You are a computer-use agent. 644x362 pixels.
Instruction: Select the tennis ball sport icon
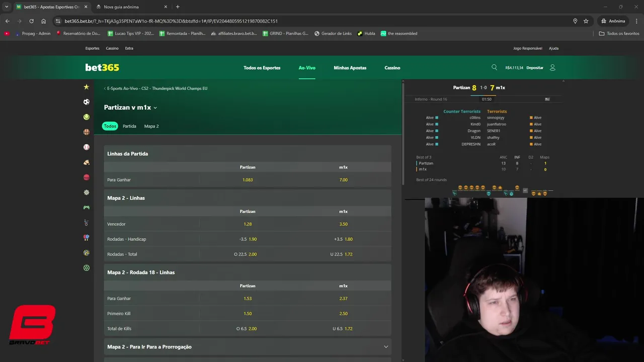pyautogui.click(x=87, y=117)
